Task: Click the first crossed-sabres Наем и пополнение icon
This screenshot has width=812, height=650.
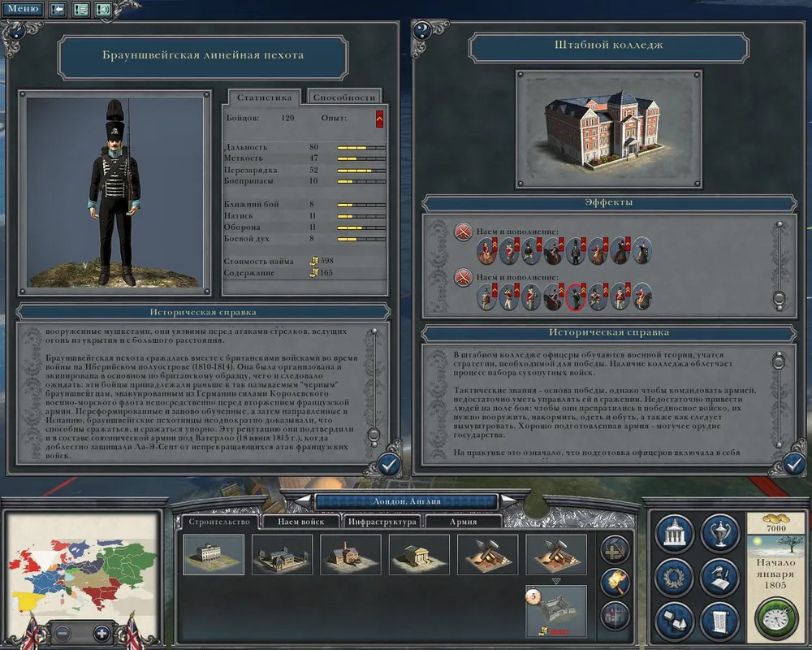Action: point(463,232)
